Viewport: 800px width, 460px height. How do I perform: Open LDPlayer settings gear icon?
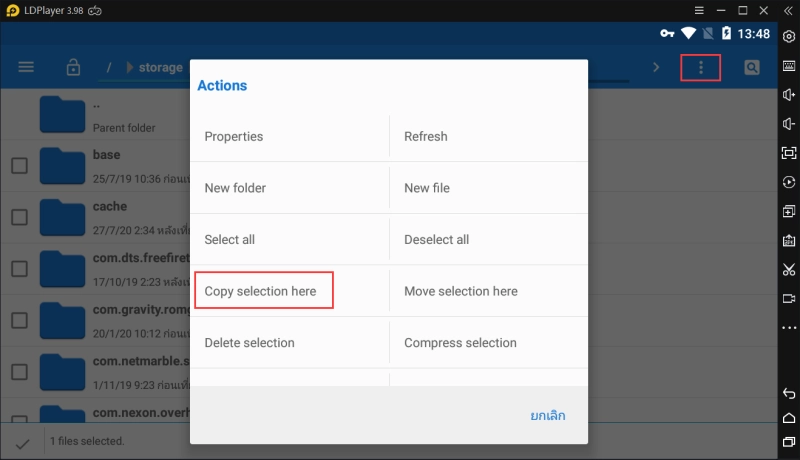click(789, 37)
